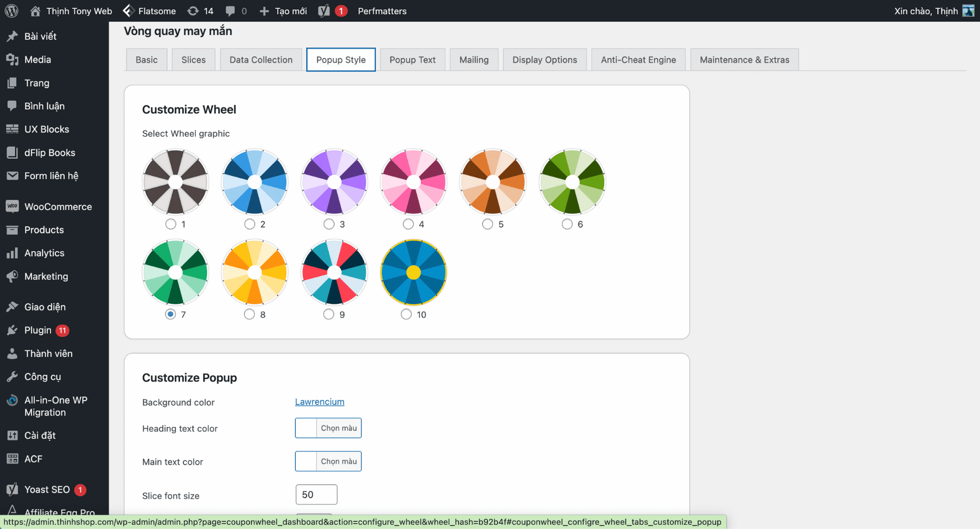Select the orange wheel graphic 8
980x530 pixels.
[249, 314]
